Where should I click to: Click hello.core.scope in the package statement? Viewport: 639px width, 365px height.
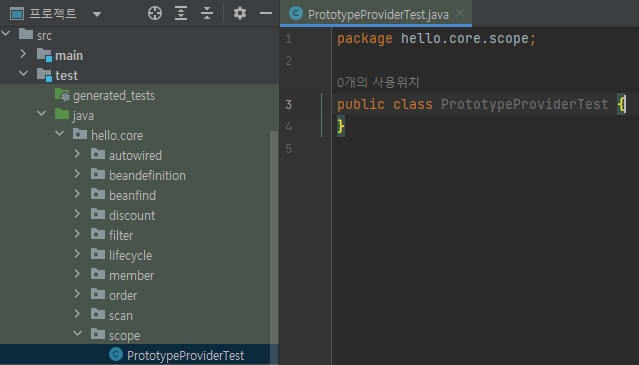click(x=465, y=39)
